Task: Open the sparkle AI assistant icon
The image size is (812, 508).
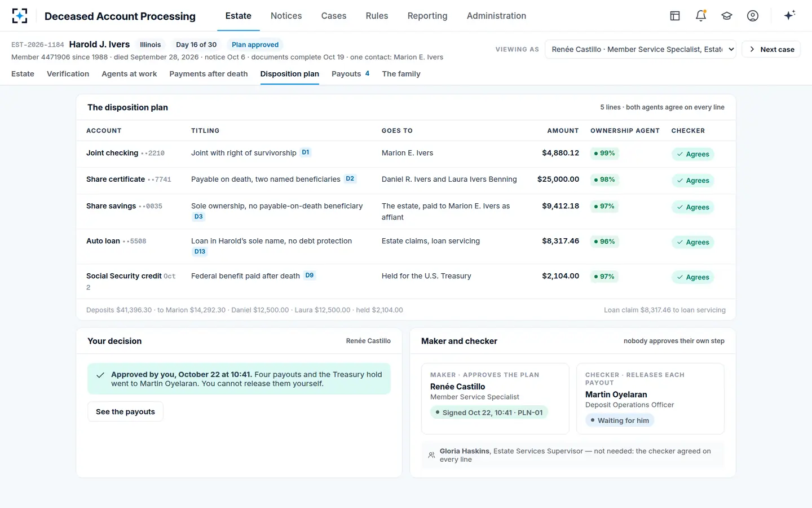Action: pos(789,15)
